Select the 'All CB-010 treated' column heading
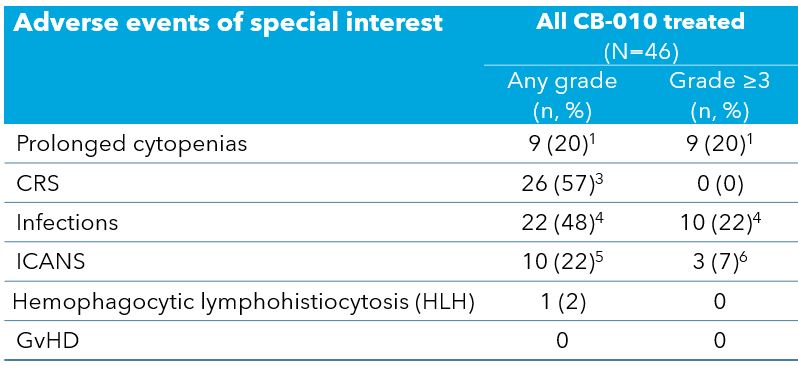The image size is (798, 372). pos(640,22)
